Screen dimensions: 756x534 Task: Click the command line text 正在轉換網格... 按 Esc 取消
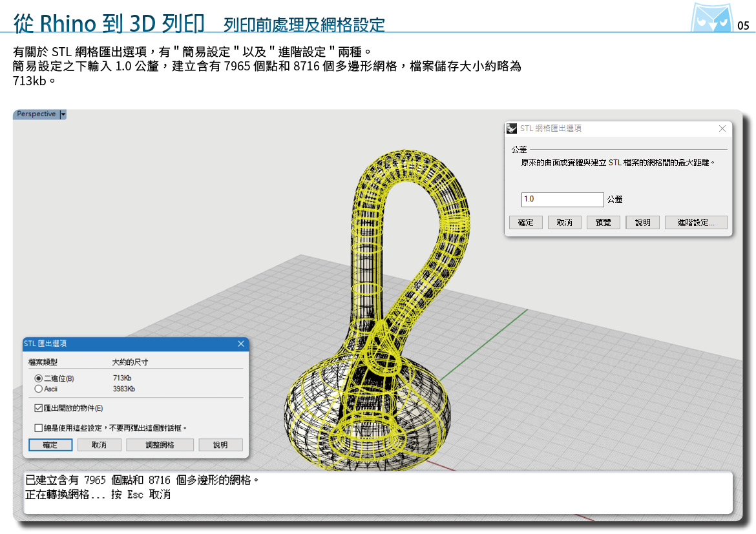[98, 495]
